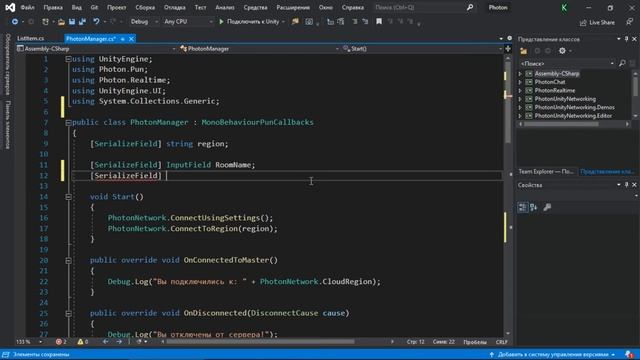640x360 pixels.
Task: Click the Class View search magnifier icon
Action: coord(622,63)
